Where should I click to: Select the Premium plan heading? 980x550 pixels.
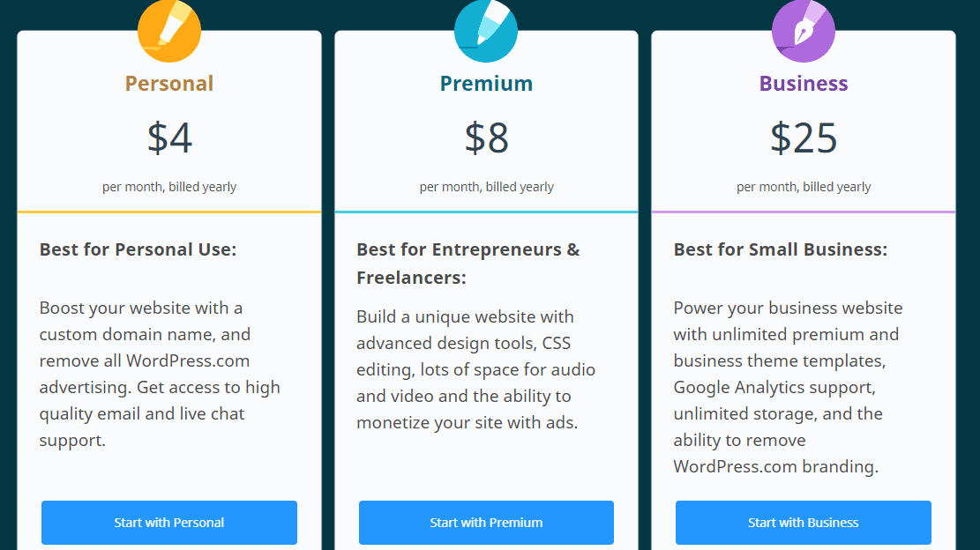pyautogui.click(x=486, y=83)
